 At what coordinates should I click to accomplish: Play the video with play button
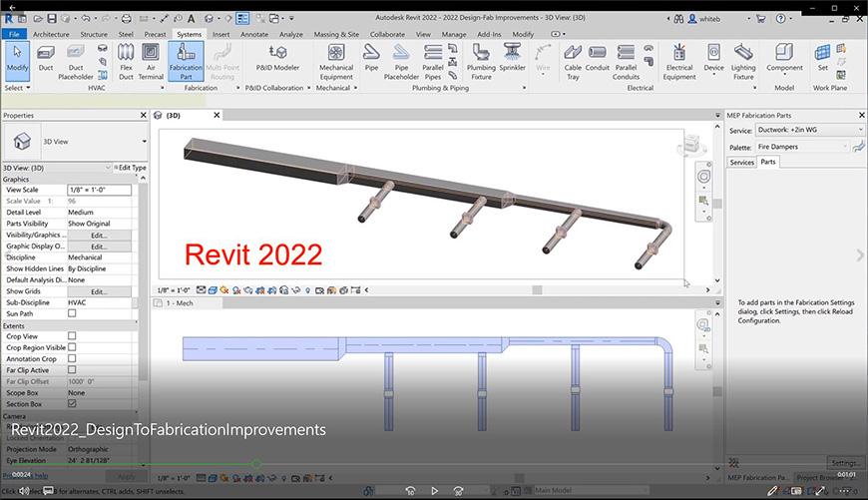tap(434, 491)
